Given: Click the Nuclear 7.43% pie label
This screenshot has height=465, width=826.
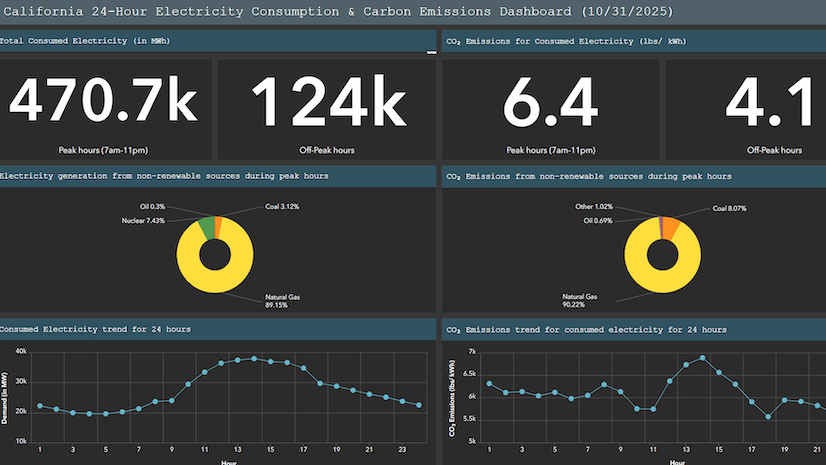Looking at the screenshot, I should click(143, 221).
